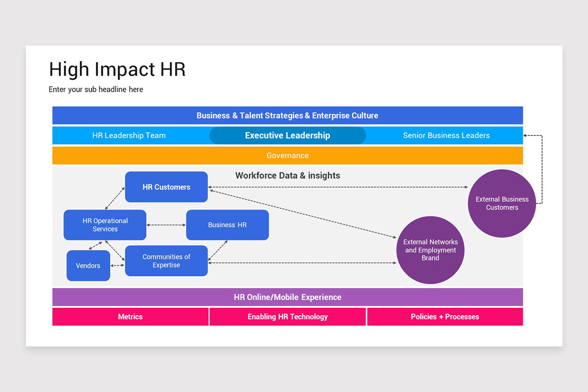
Task: Select the Communities of Expertise shape
Action: tap(166, 261)
